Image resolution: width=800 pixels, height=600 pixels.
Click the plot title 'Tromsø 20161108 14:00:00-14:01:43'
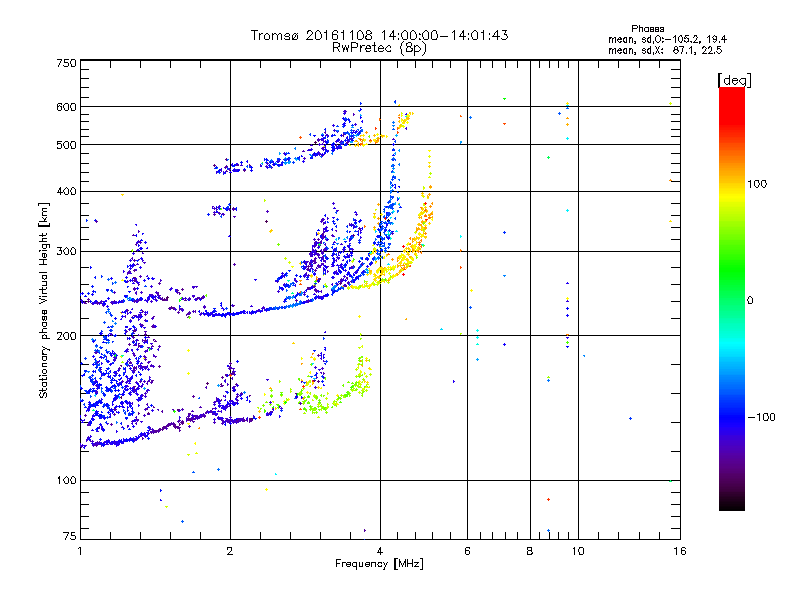pyautogui.click(x=380, y=35)
